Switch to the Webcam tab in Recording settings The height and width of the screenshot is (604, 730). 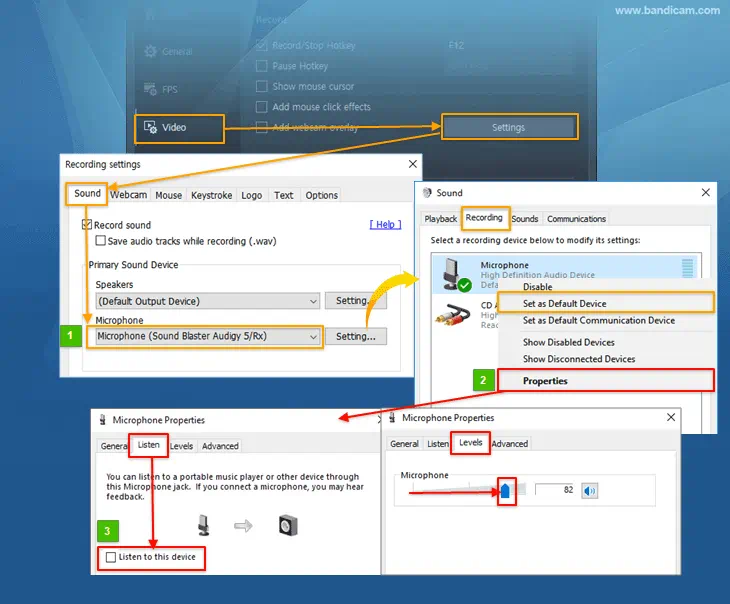[128, 195]
